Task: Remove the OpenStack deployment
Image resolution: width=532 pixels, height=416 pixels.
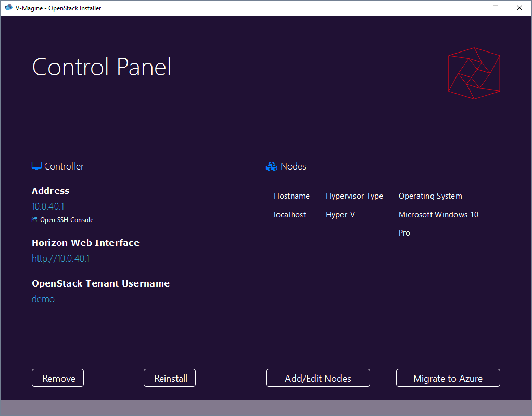Action: pos(57,378)
